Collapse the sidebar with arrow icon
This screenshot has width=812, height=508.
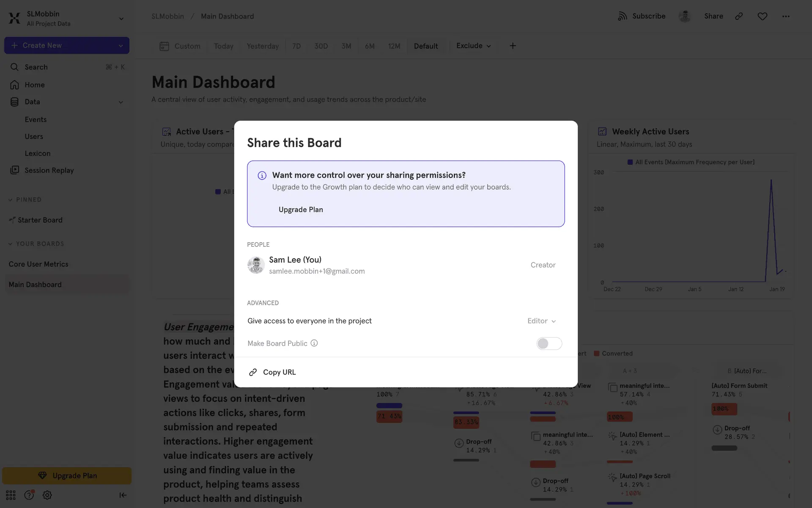tap(123, 495)
